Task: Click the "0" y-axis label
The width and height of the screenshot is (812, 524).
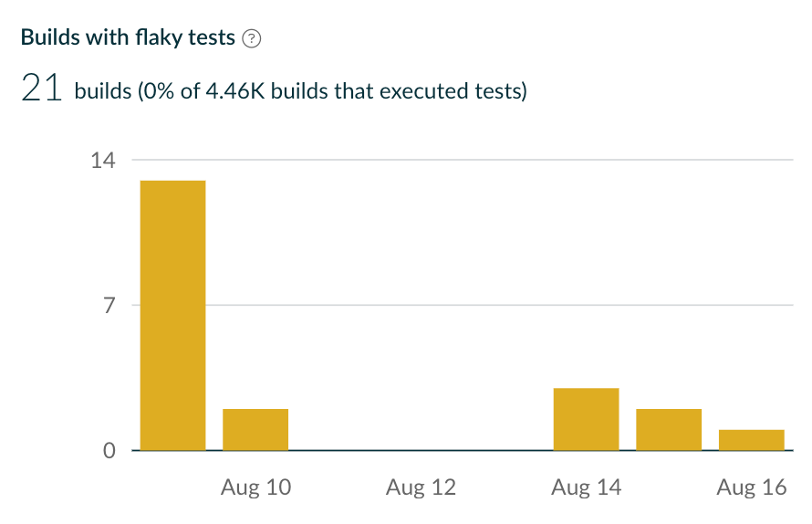Action: 109,450
